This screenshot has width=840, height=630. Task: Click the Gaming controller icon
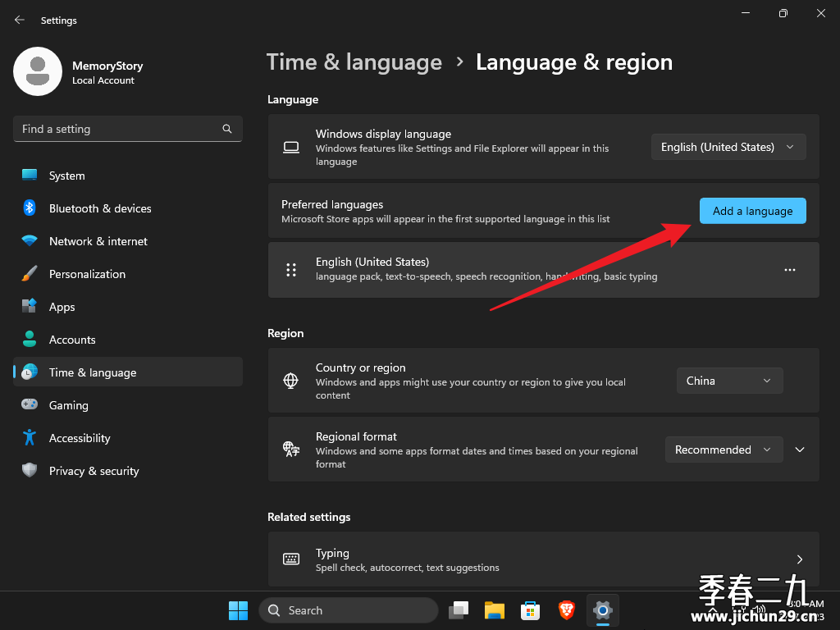tap(30, 404)
